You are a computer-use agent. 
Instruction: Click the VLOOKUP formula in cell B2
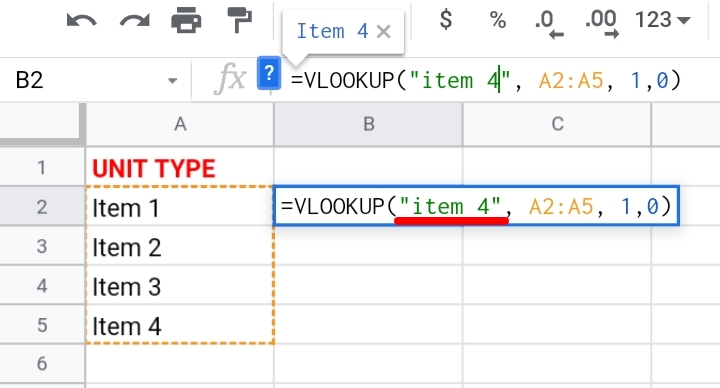point(476,206)
